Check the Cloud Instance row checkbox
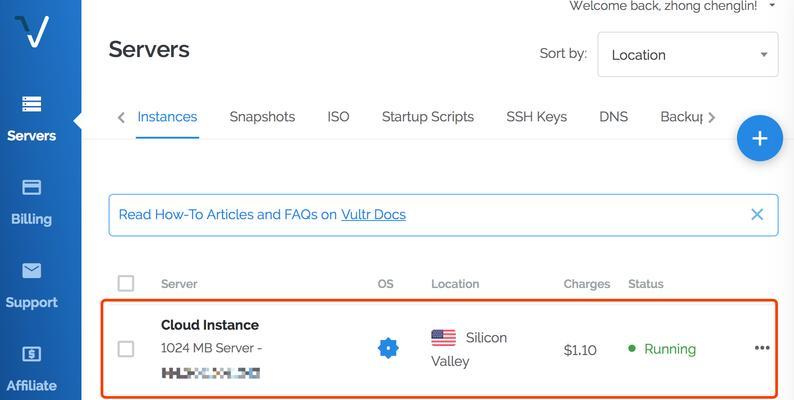This screenshot has height=400, width=794. 126,349
